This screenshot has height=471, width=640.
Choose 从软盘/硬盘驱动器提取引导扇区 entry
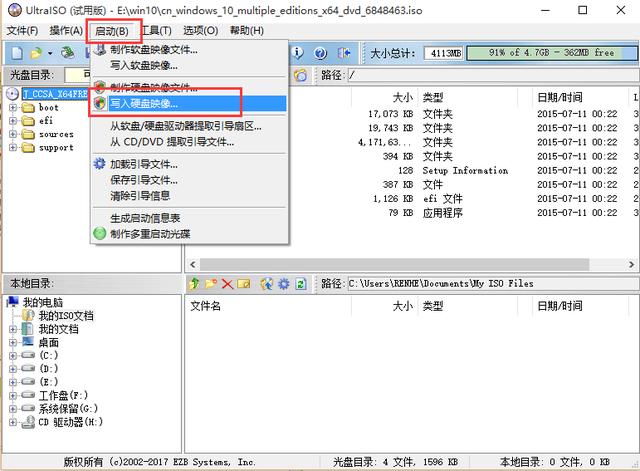pyautogui.click(x=189, y=126)
